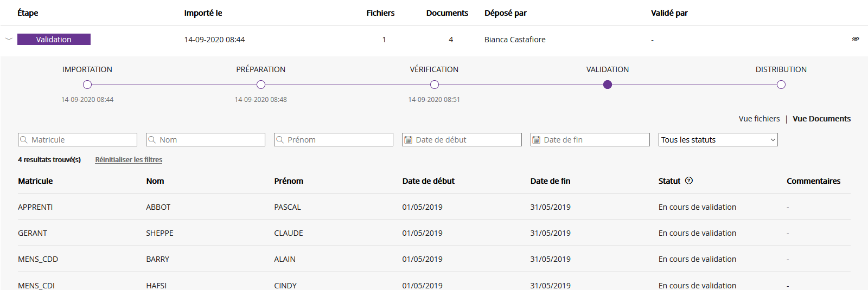Open the Date de début picker field
868x290 pixels.
point(462,139)
